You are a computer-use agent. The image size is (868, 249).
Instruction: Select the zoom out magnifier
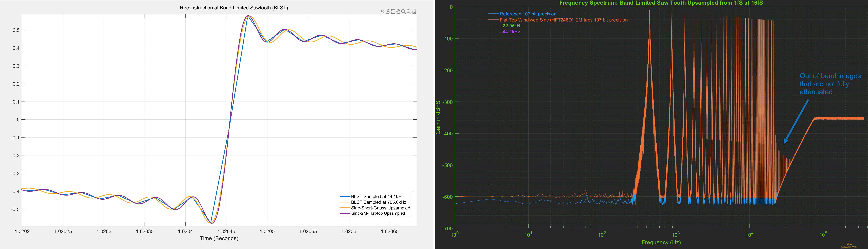pos(409,11)
